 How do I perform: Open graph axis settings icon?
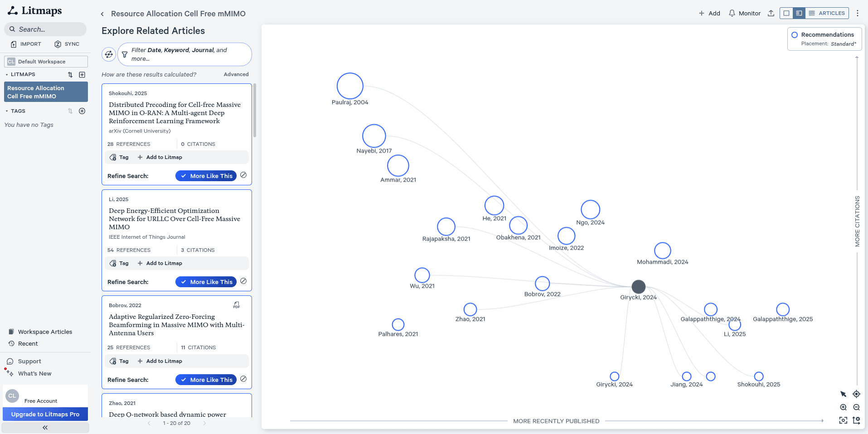pyautogui.click(x=856, y=420)
